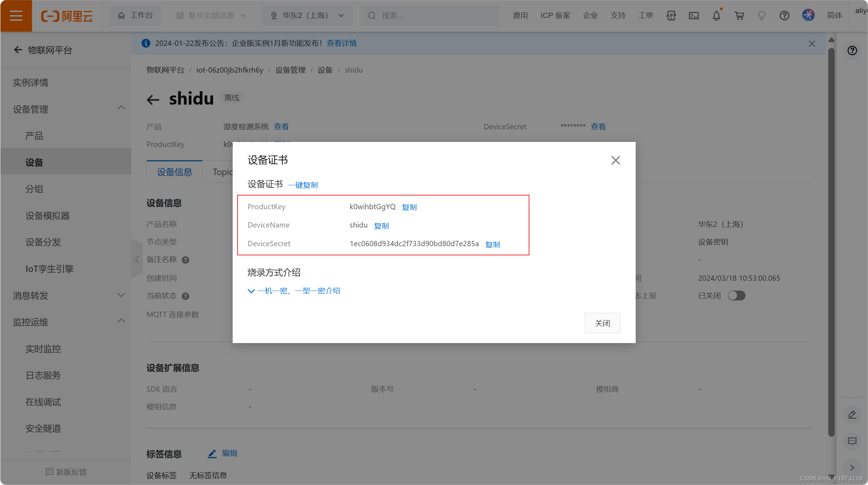
Task: Toggle the 已关闭 log reporting switch
Action: [736, 296]
